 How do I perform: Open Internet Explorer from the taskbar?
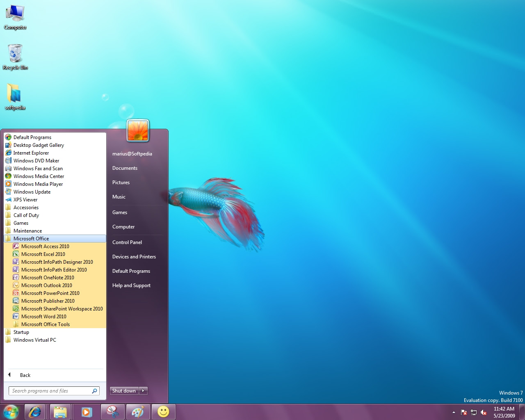[x=35, y=412]
